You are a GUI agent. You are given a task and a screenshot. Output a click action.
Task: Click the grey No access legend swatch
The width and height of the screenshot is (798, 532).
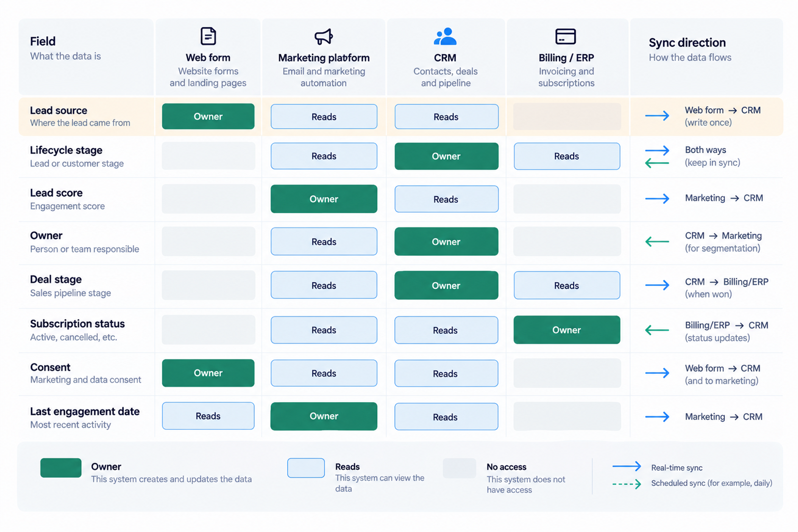point(459,468)
